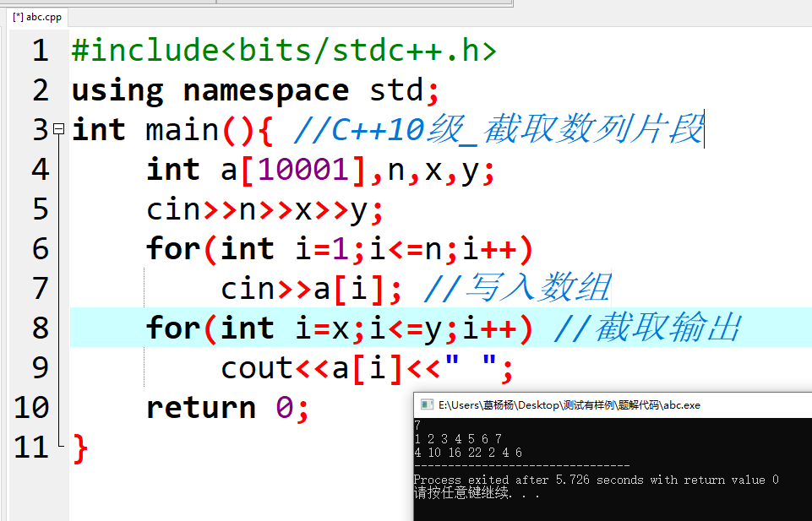The width and height of the screenshot is (812, 521).
Task: Click the array size 10001 in code
Action: point(302,170)
